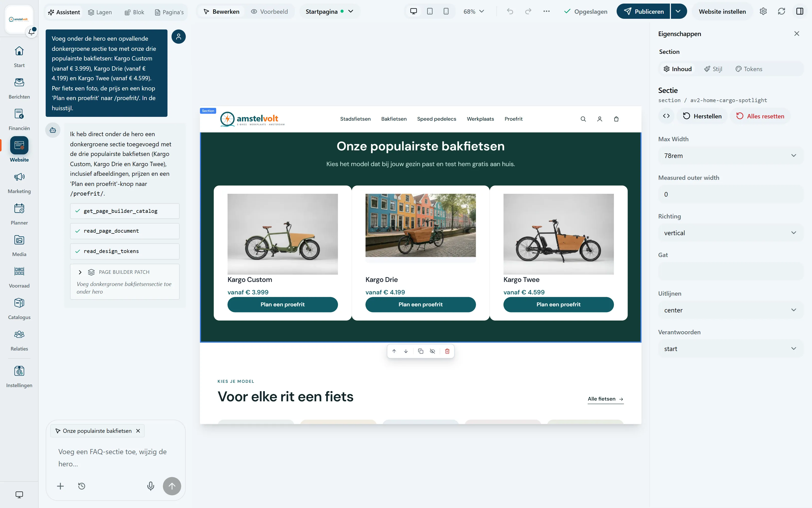Open the Richting vertical dropdown
This screenshot has height=508, width=812.
point(731,233)
